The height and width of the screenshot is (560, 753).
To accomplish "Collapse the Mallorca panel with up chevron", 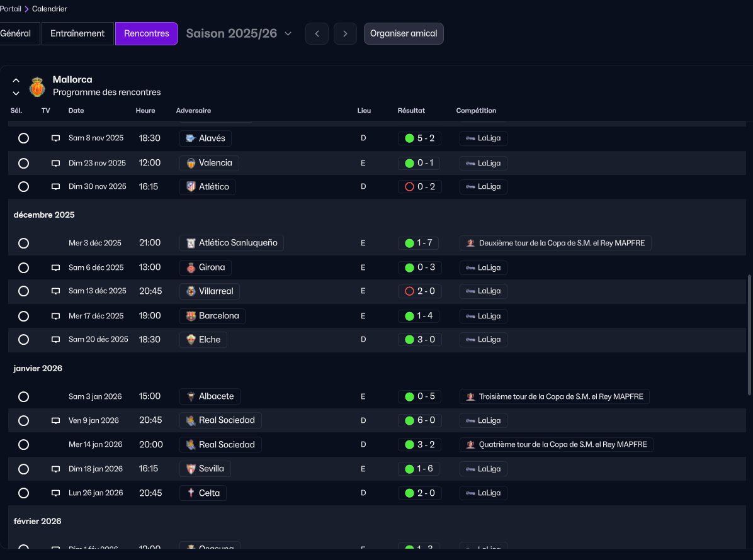I will [16, 81].
